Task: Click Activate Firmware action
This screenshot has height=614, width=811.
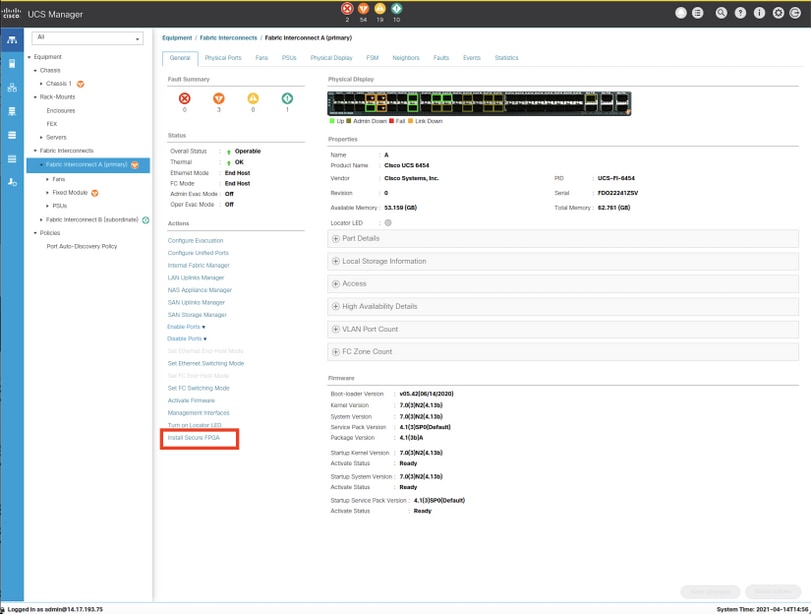Action: pos(191,401)
